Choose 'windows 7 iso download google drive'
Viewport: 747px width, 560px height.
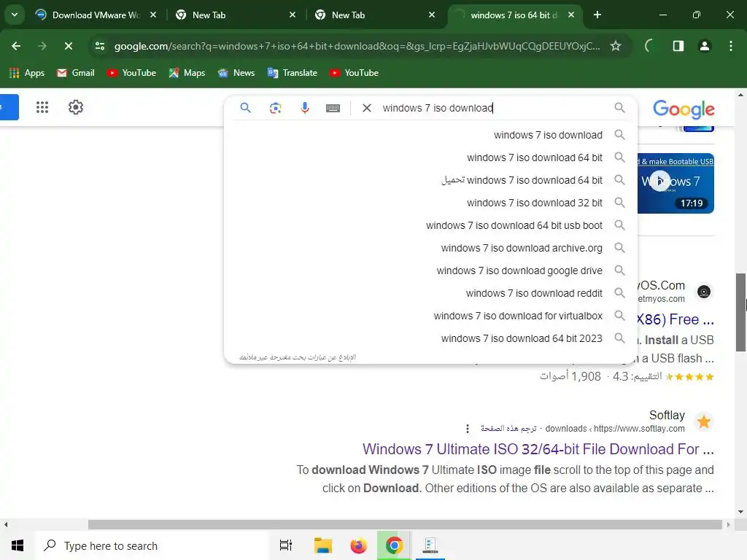[430, 271]
